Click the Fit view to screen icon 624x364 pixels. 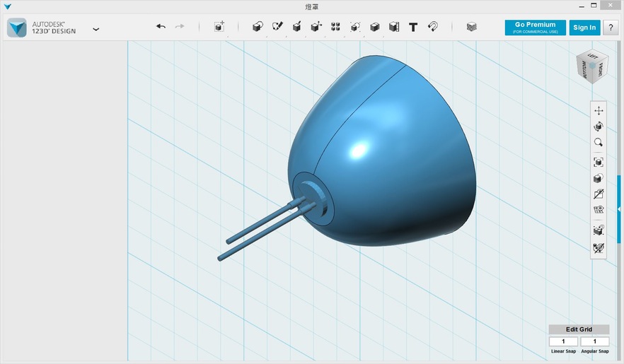tap(598, 162)
